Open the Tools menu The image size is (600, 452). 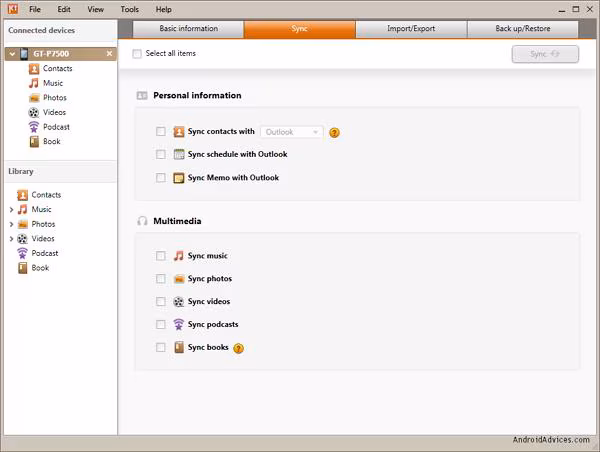tap(130, 9)
